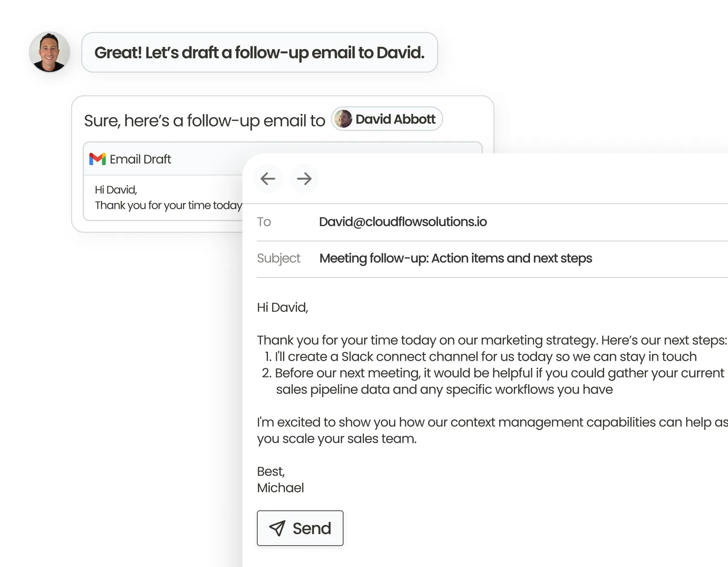The width and height of the screenshot is (728, 567).
Task: Click the Slack connect channel list item
Action: coord(480,356)
